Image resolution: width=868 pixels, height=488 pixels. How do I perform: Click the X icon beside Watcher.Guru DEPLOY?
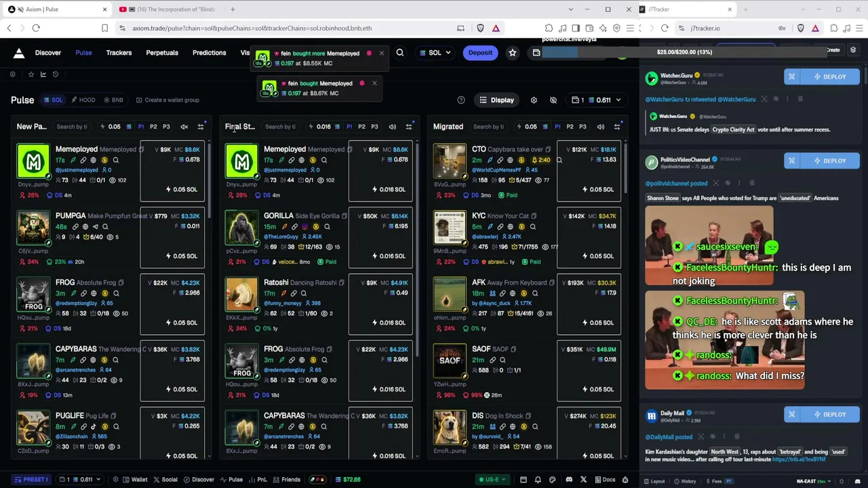pyautogui.click(x=791, y=77)
